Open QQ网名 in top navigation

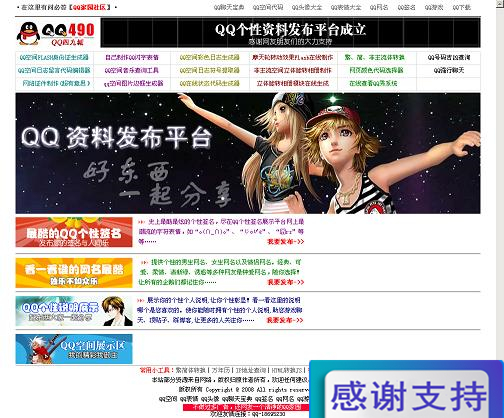click(x=379, y=7)
